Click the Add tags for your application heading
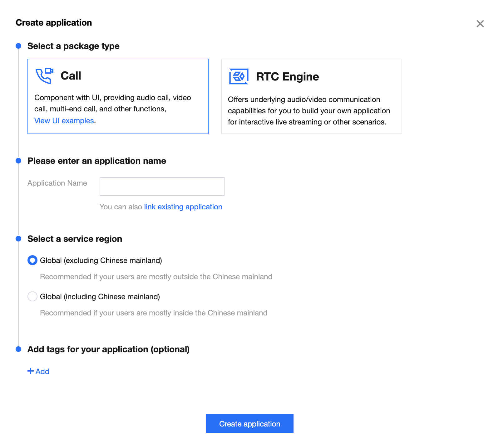This screenshot has width=499, height=448. coord(108,349)
